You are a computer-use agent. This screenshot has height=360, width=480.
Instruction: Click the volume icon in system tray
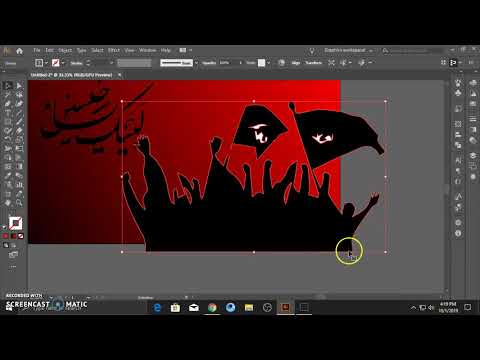pyautogui.click(x=431, y=307)
